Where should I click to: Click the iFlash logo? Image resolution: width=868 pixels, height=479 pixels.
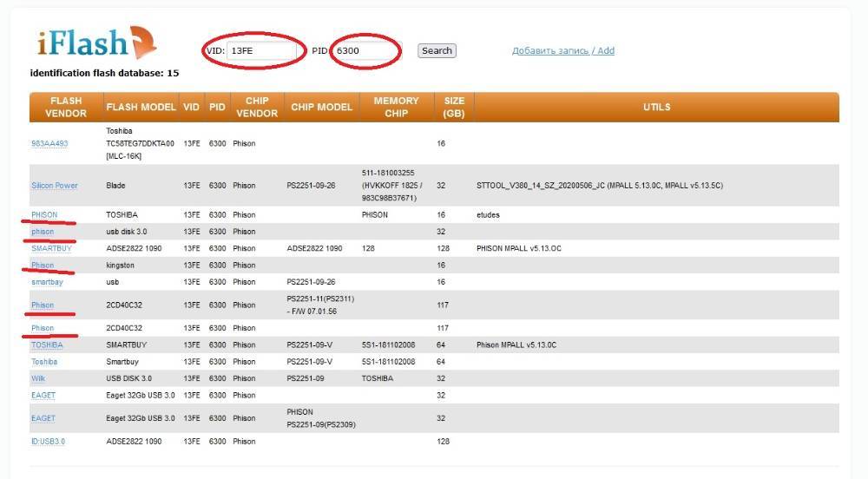(97, 43)
